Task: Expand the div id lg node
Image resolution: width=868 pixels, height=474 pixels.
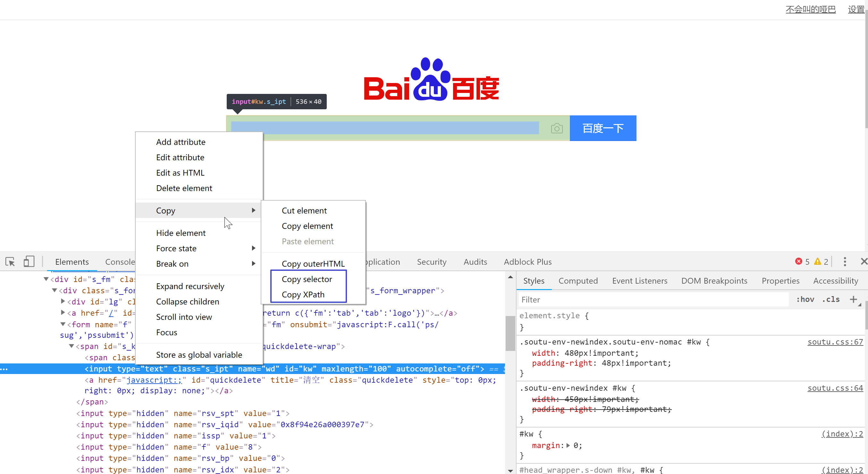Action: (63, 301)
